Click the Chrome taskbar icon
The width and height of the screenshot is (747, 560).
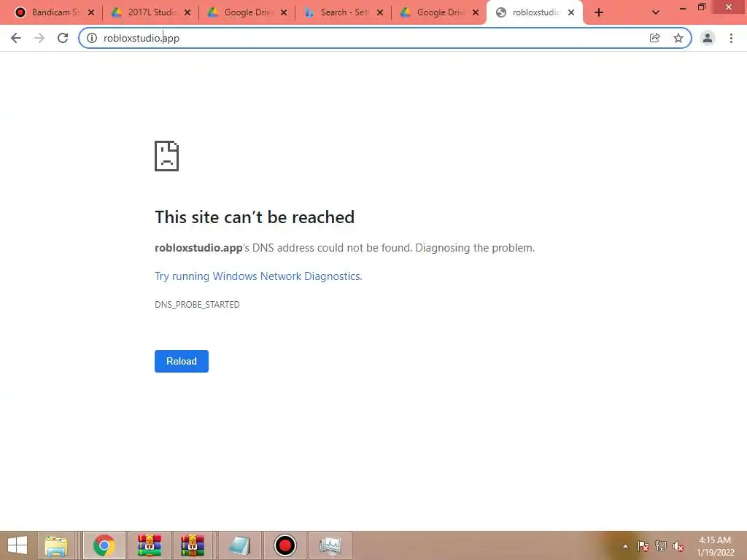tap(104, 545)
